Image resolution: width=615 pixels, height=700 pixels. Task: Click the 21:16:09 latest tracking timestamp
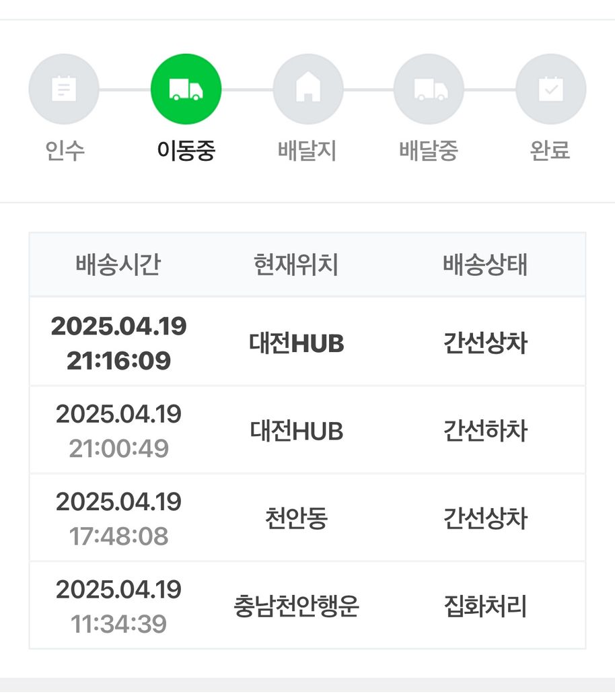[118, 361]
